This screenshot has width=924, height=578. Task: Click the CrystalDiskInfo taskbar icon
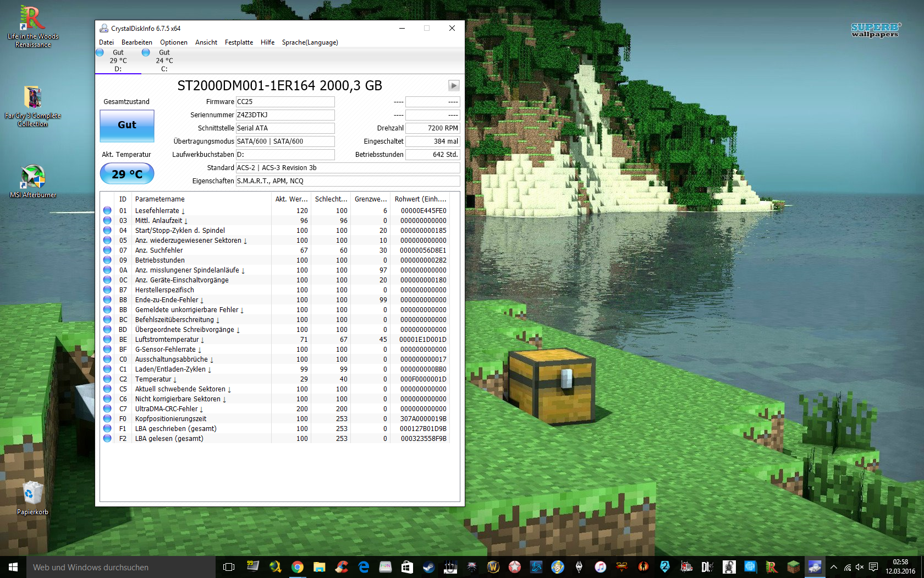point(815,567)
